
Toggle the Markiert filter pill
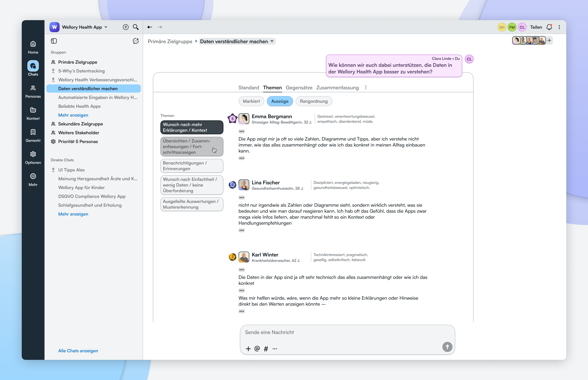251,101
